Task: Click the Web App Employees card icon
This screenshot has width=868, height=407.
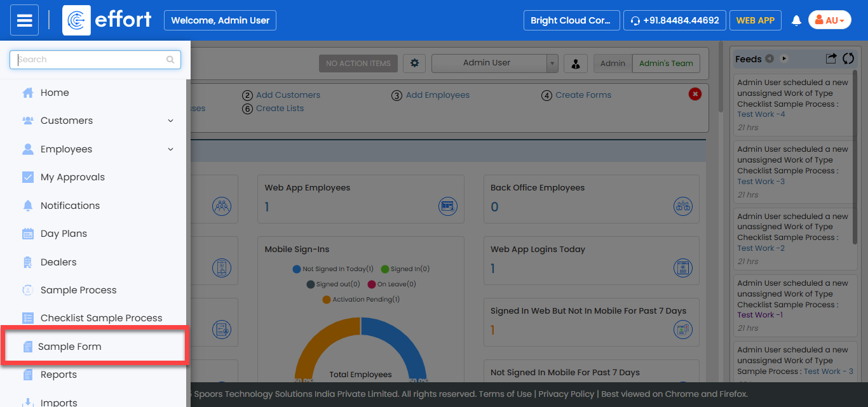Action: tap(448, 206)
